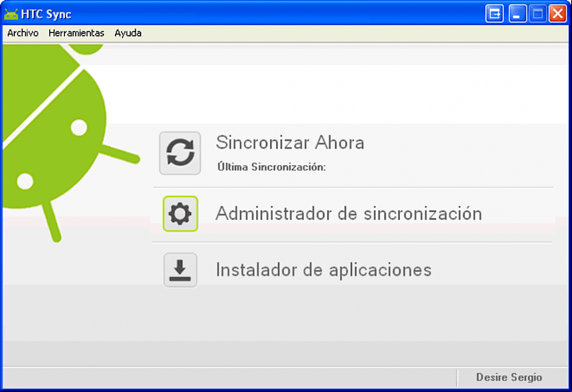Open the Ayuda menu
This screenshot has width=572, height=392.
[128, 33]
